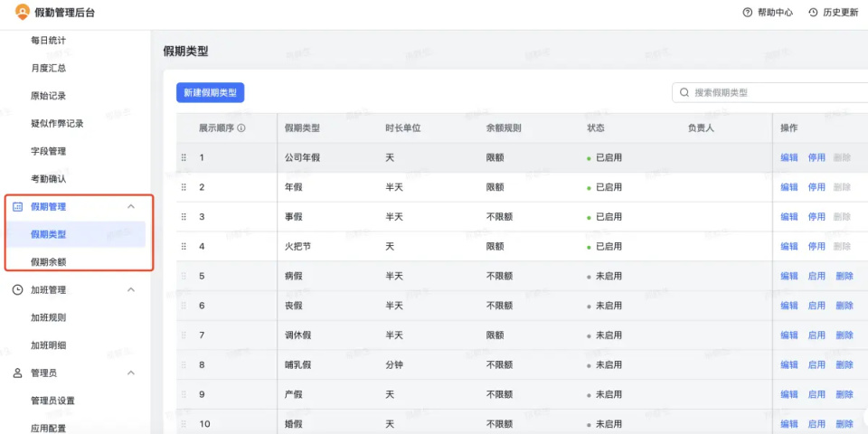
Task: Edit the 年假 leave type
Action: coord(788,187)
